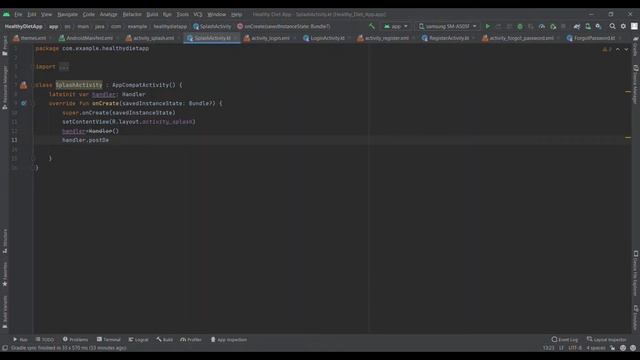Click the warnings indicator in editor corner
Viewport: 640px width, 360px height.
(607, 49)
